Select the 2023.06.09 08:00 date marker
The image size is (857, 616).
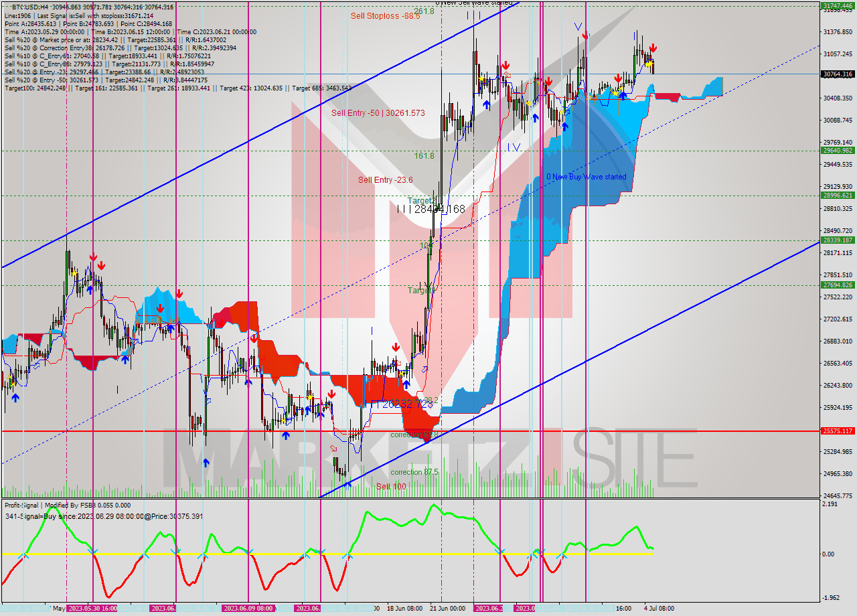248,608
